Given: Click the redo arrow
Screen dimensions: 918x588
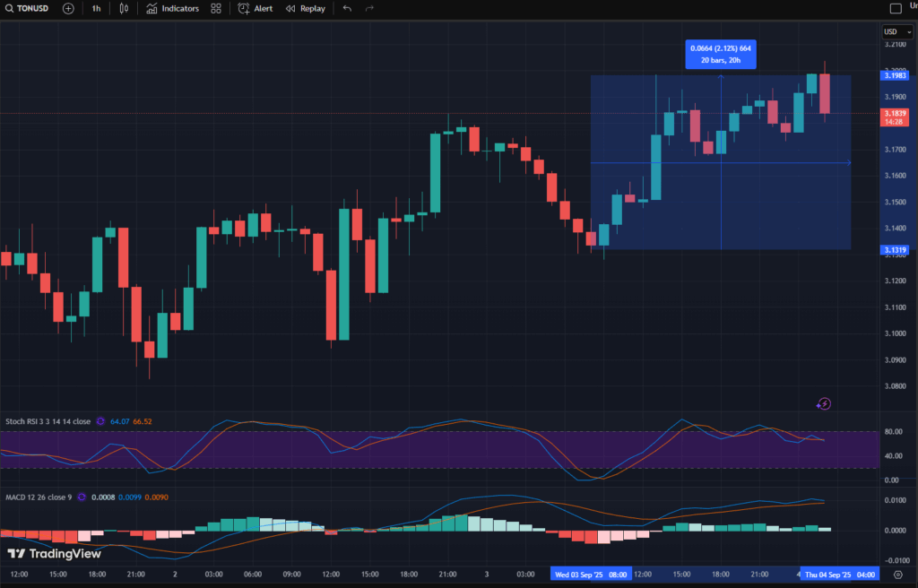Looking at the screenshot, I should point(369,8).
